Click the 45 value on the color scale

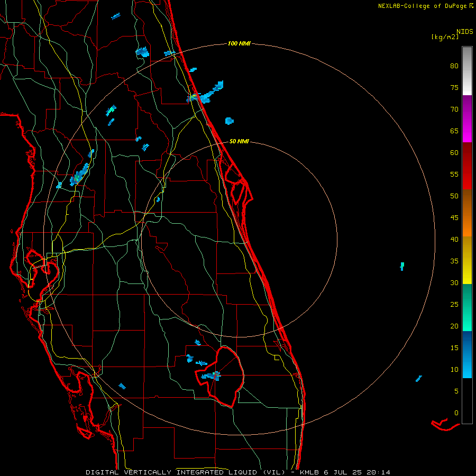(x=454, y=218)
